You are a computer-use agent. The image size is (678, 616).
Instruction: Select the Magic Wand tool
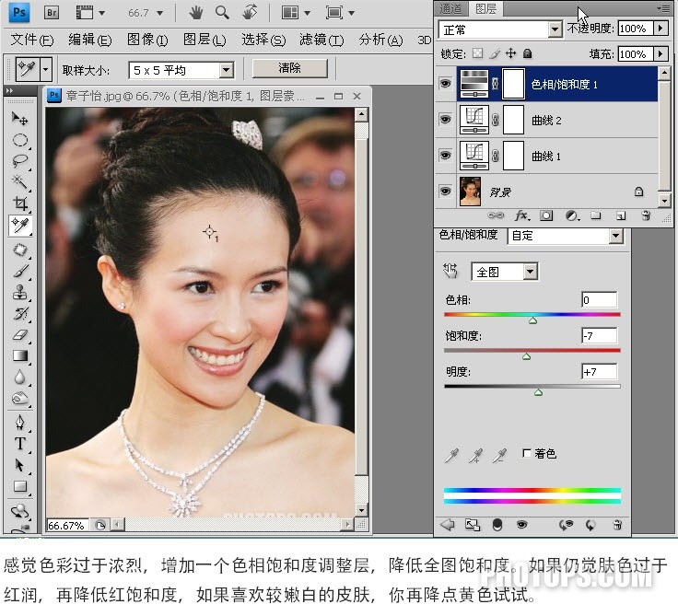(x=19, y=181)
